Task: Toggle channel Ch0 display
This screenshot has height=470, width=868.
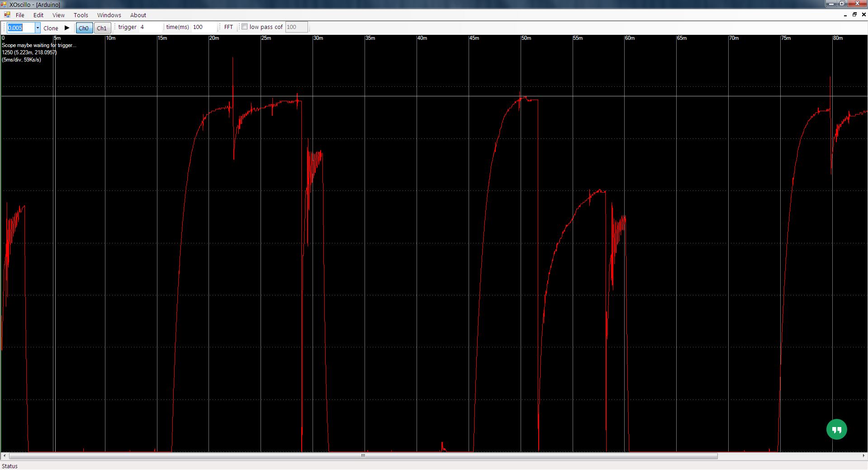Action: point(84,28)
